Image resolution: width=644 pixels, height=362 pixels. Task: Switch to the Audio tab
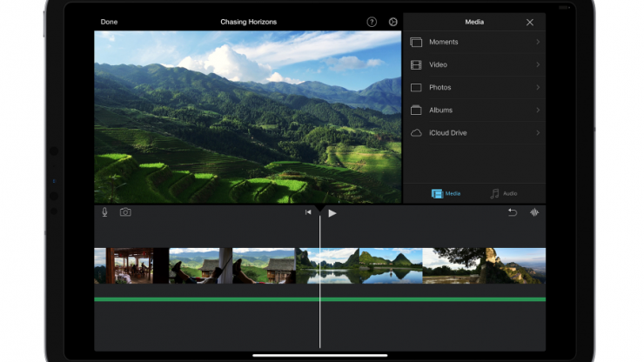pyautogui.click(x=503, y=193)
